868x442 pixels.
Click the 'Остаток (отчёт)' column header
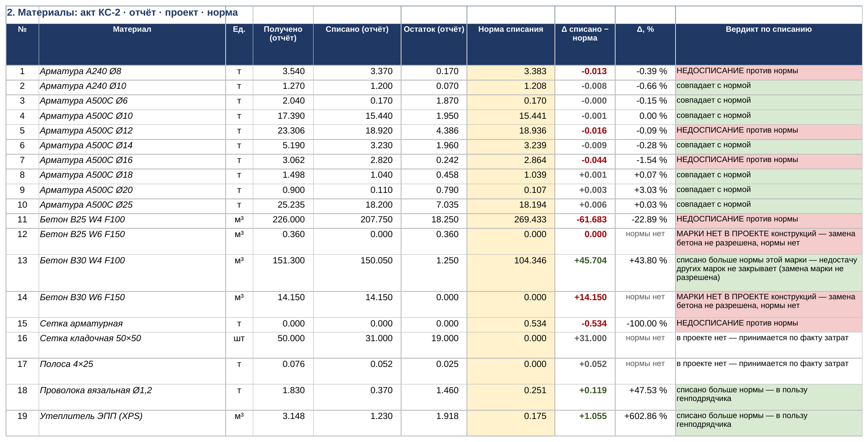[x=434, y=45]
